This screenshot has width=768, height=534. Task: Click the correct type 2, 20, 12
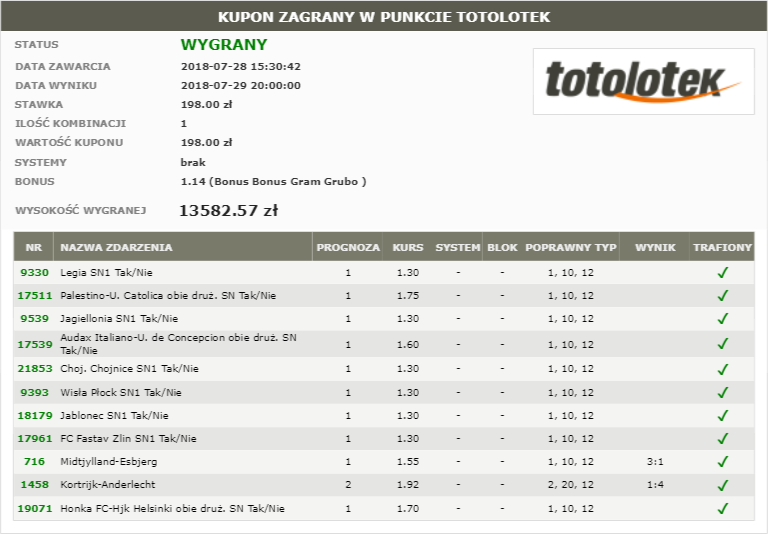(x=571, y=485)
